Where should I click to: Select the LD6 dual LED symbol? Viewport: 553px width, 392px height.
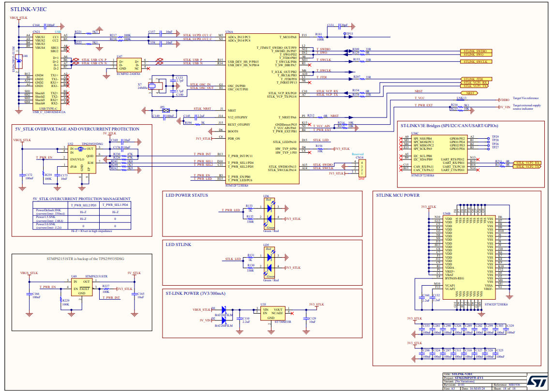click(269, 214)
